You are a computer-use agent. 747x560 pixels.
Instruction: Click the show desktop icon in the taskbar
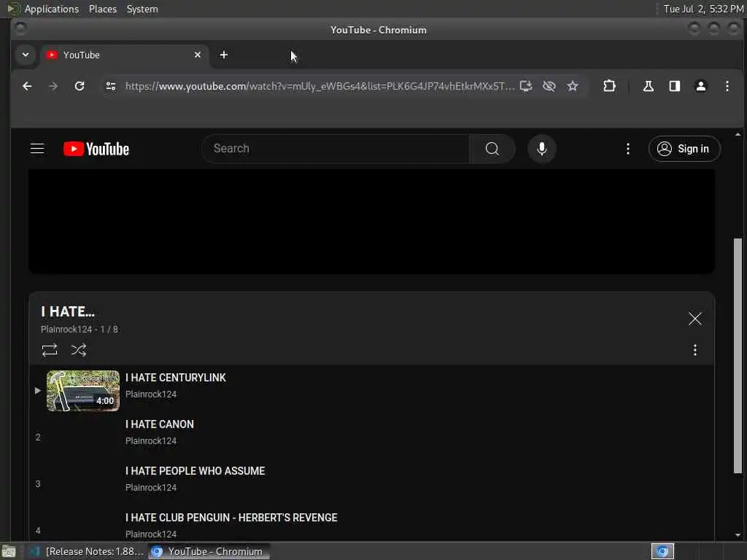click(x=9, y=551)
